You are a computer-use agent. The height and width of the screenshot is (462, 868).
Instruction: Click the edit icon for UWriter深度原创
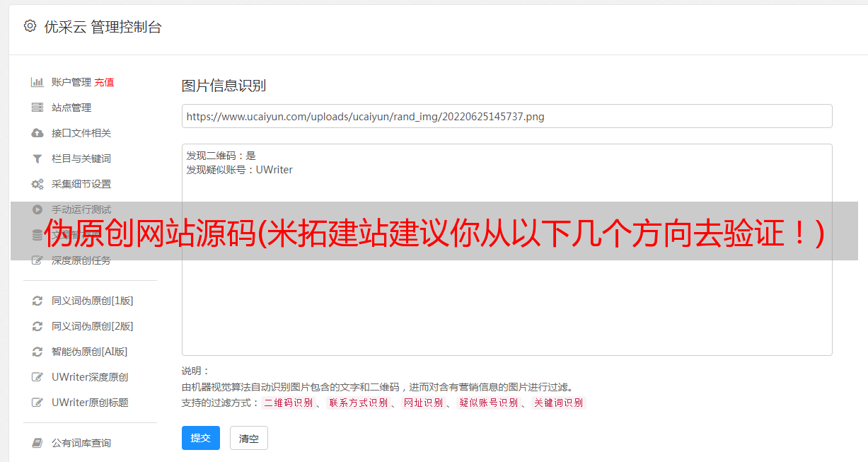click(37, 377)
